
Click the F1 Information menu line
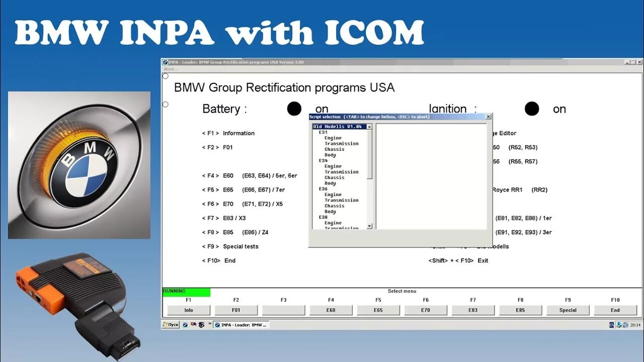tap(228, 133)
